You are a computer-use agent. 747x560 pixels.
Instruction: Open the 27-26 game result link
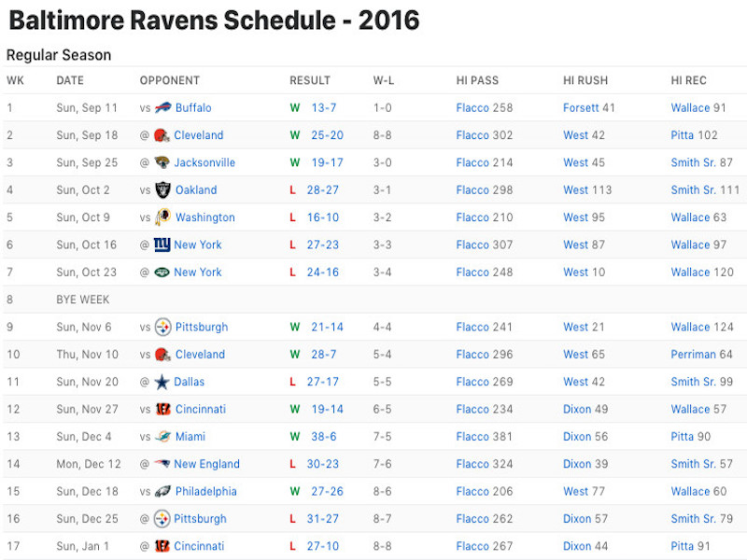click(x=327, y=492)
